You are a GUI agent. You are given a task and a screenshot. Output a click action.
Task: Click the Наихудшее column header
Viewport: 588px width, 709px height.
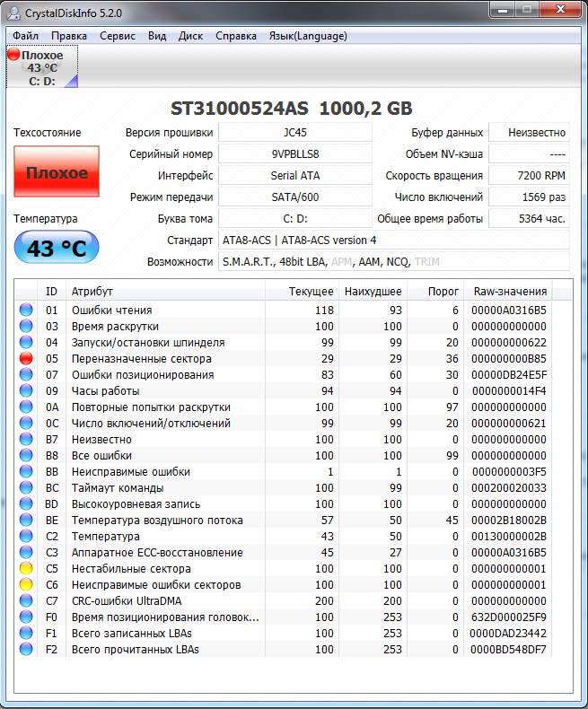(x=373, y=292)
